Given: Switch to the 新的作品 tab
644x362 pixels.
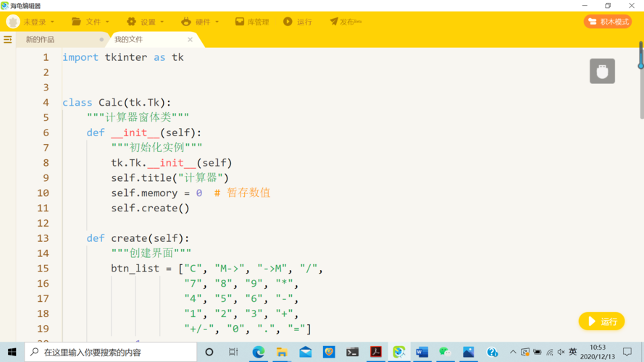Looking at the screenshot, I should click(x=40, y=39).
